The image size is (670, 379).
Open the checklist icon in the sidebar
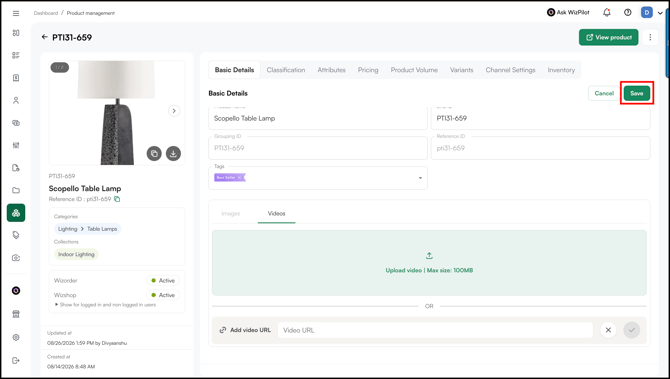coord(16,55)
